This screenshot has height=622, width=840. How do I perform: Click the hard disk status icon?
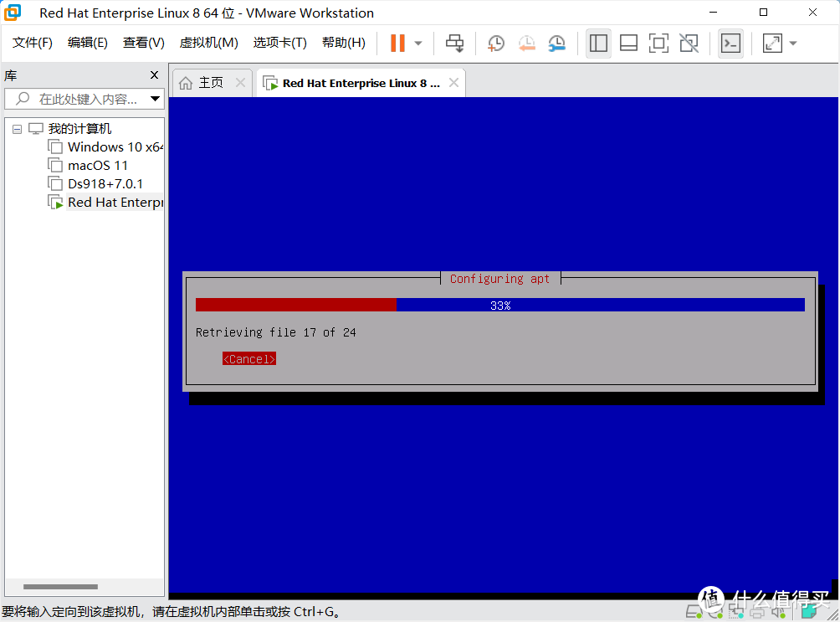pos(694,611)
